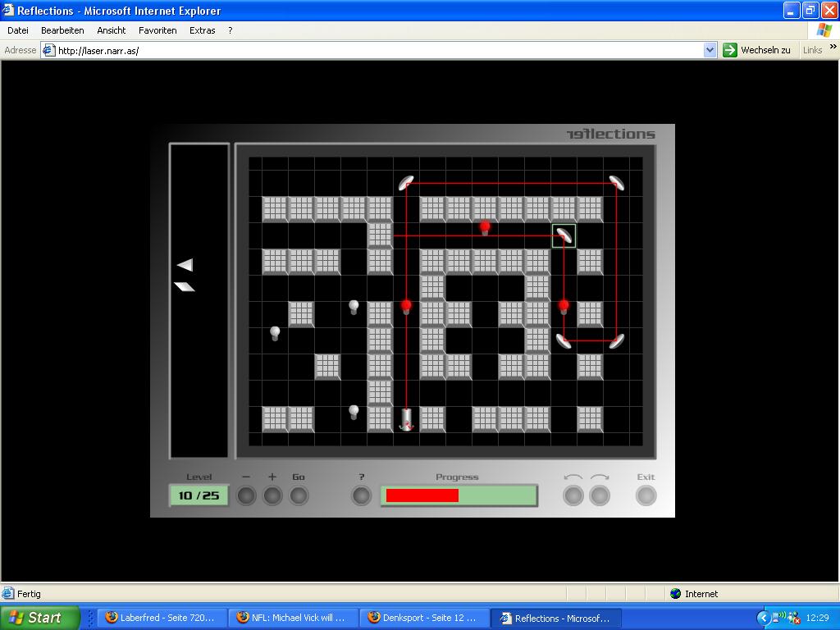
Task: Open the address bar dropdown arrow
Action: coord(710,50)
